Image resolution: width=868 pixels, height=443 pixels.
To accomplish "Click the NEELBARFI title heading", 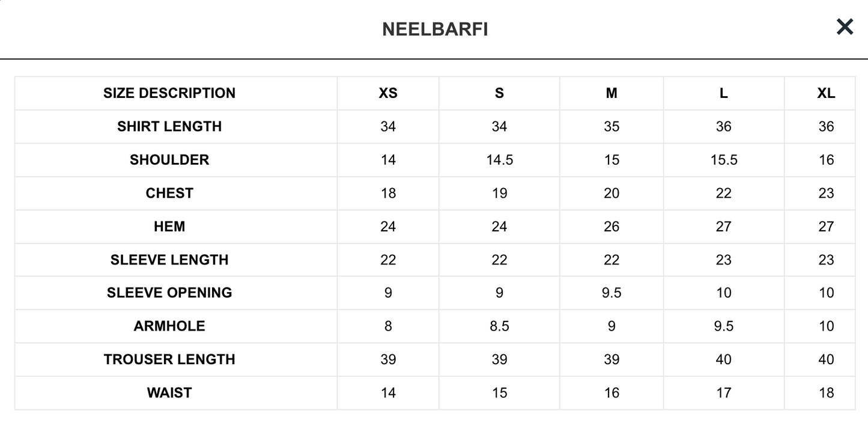I will tap(435, 29).
